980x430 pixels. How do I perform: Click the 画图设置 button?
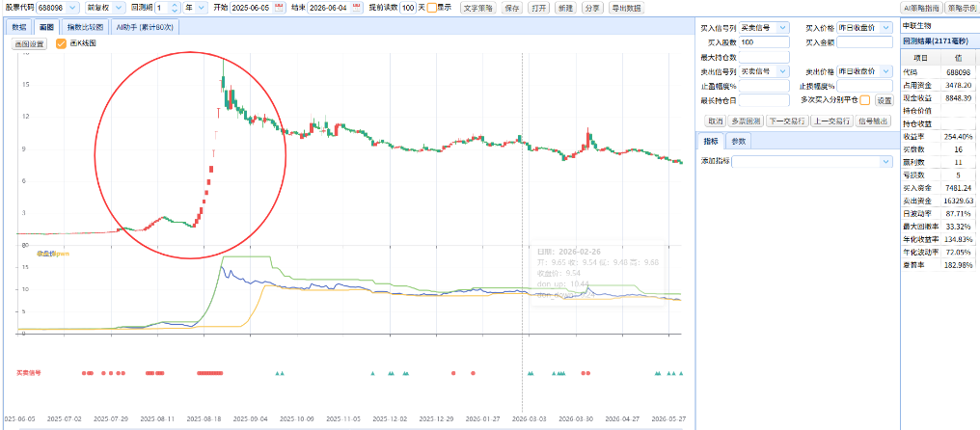[29, 43]
